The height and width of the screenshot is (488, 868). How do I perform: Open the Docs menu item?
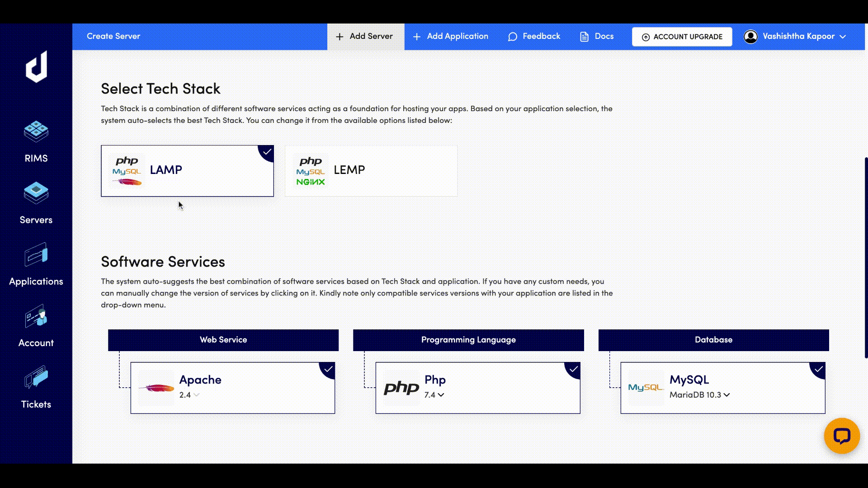(x=597, y=37)
